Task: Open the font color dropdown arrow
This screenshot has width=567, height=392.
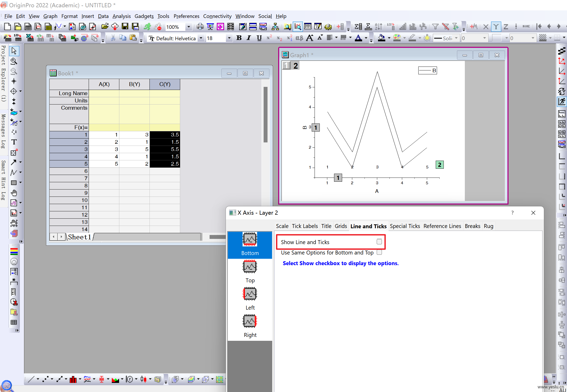Action: [366, 38]
